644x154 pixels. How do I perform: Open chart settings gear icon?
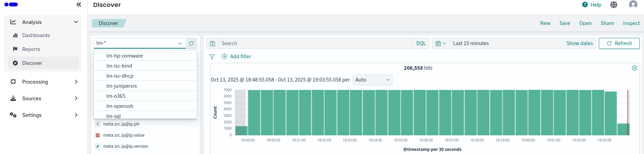coord(634,68)
